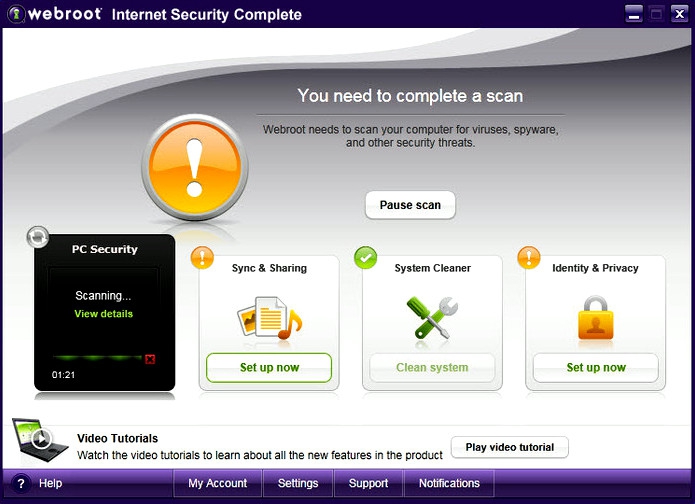Click the 'You need to complete a scan' heading

click(x=410, y=96)
